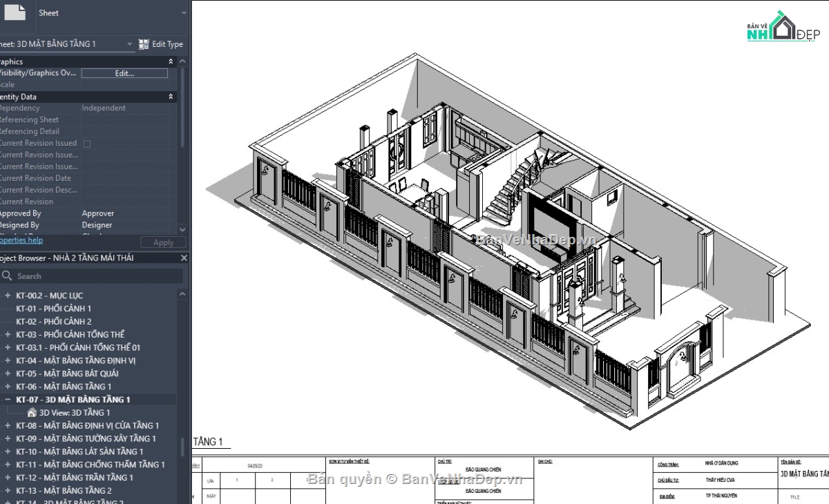Close the Project Browser panel
Screen dimensions: 829x504
click(x=184, y=258)
